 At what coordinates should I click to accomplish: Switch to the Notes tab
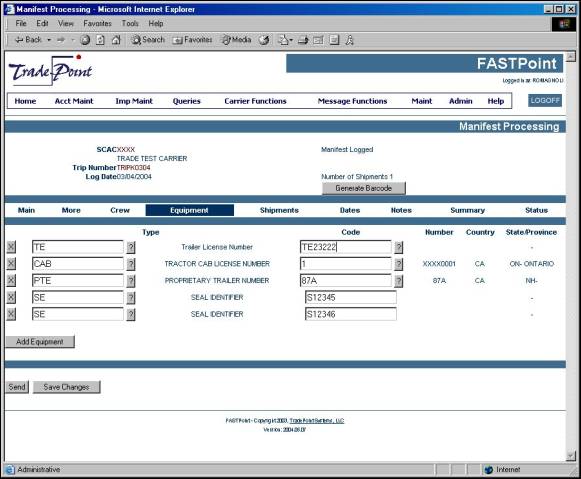pos(401,210)
